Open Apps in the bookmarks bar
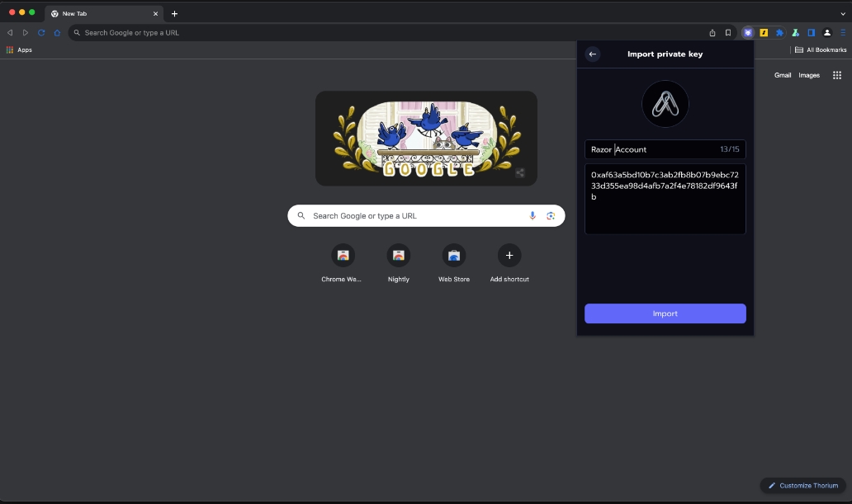 point(19,50)
